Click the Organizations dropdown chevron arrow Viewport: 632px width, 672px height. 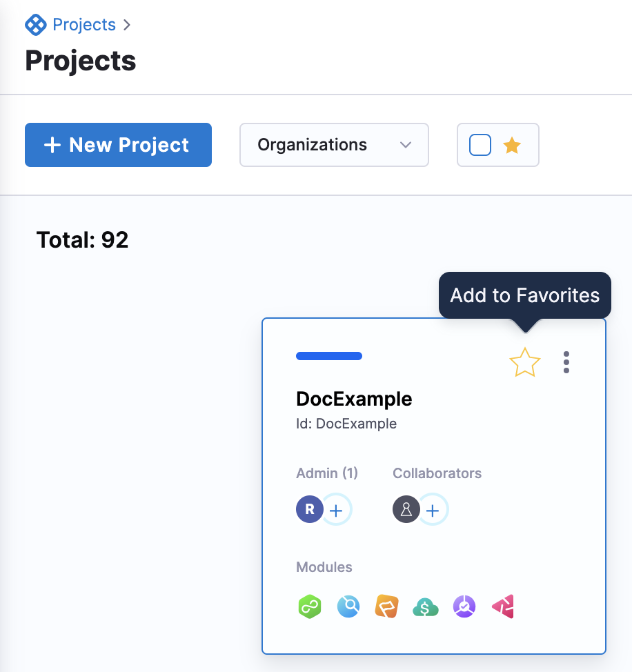(406, 145)
